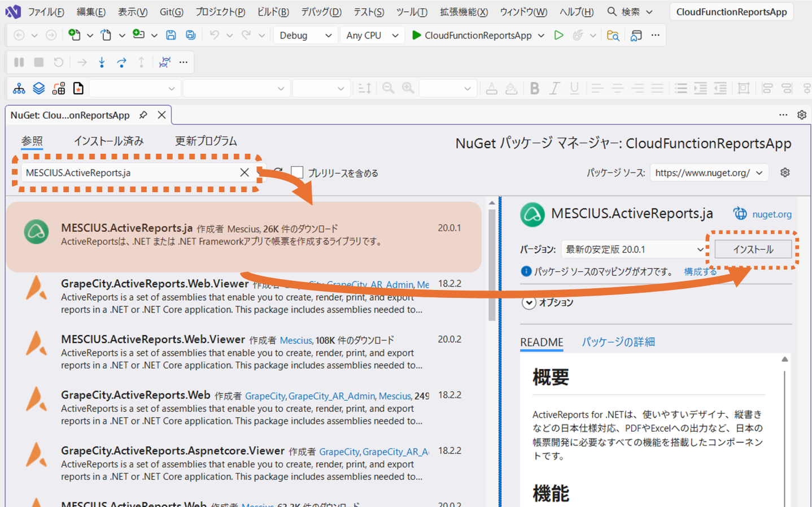
Task: Click the navigate back arrow
Action: tap(19, 35)
